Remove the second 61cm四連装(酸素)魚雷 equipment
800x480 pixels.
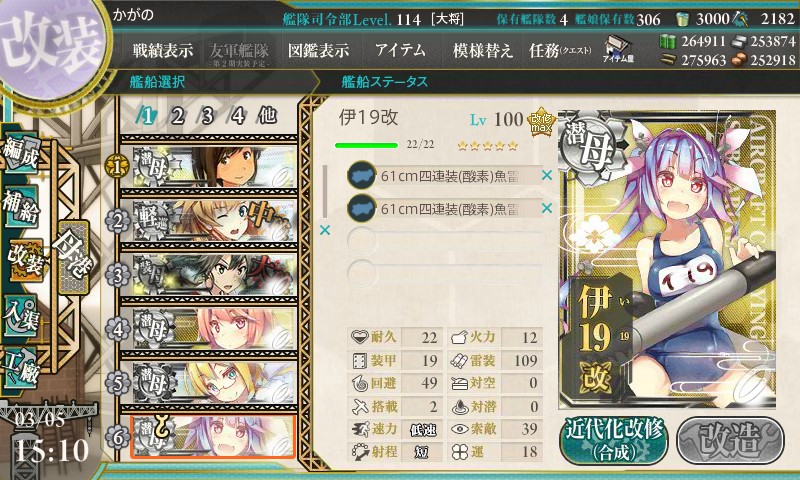click(547, 208)
